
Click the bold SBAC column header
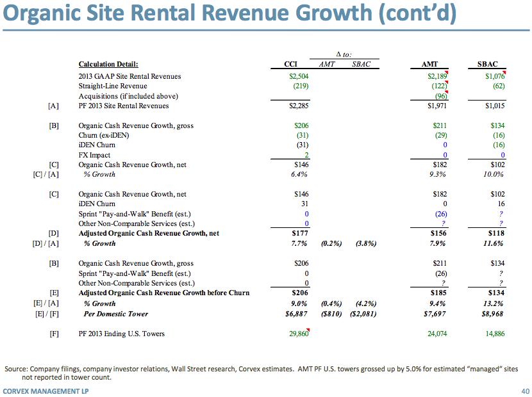pos(489,64)
